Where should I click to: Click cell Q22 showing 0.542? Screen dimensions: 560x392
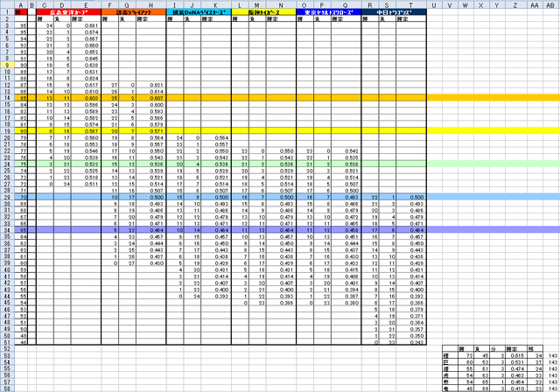tap(346, 151)
